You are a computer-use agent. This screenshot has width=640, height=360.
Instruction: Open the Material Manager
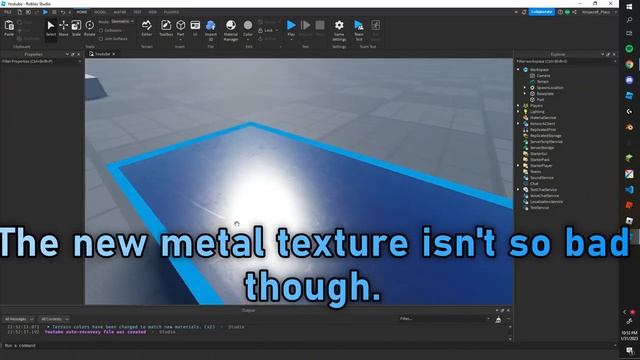pyautogui.click(x=231, y=30)
